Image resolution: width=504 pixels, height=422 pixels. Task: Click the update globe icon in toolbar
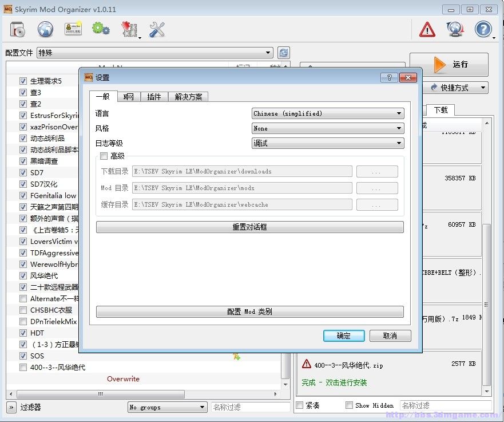(x=455, y=29)
